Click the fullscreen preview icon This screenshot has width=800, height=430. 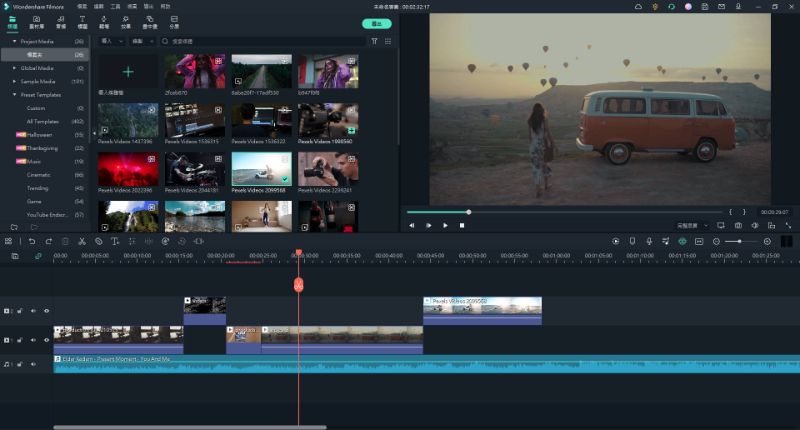[788, 225]
